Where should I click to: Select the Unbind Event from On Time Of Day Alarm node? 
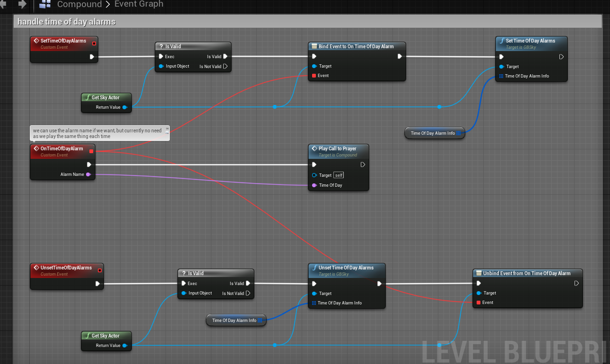[x=526, y=273]
